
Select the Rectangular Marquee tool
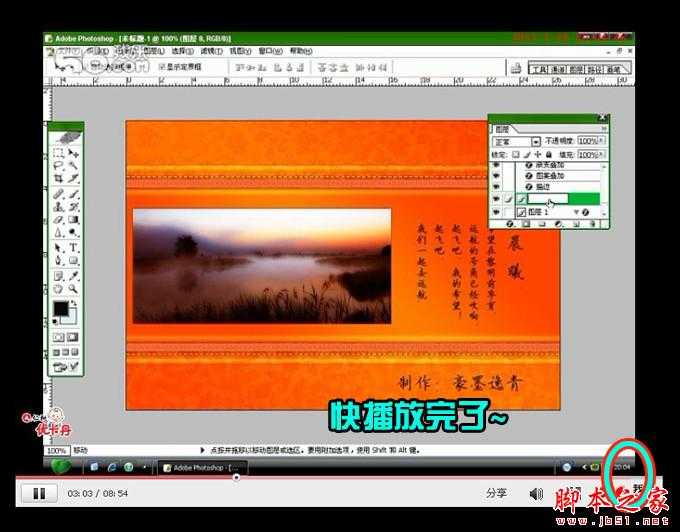click(59, 153)
